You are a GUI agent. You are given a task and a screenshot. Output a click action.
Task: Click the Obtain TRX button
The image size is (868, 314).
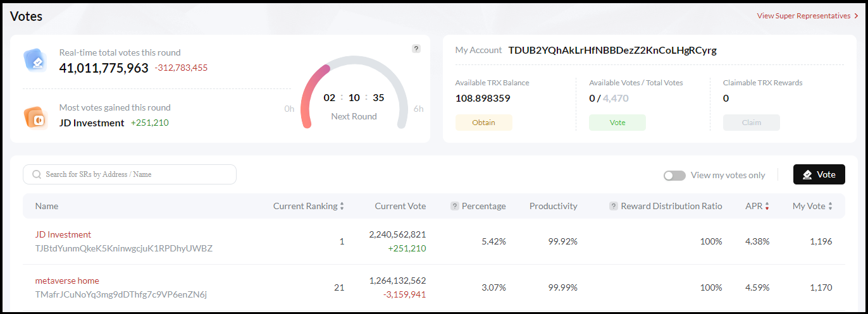click(483, 123)
